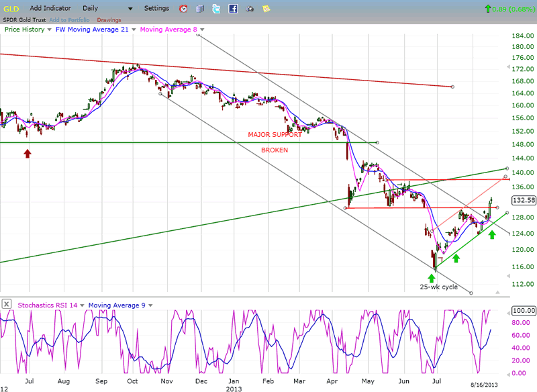Share chart via Twitter icon

[x=216, y=9]
